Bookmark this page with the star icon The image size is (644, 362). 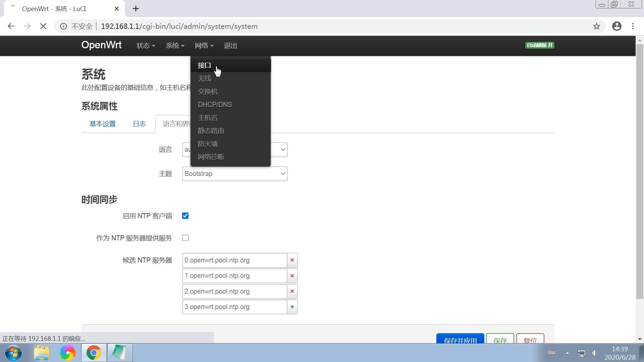(597, 26)
